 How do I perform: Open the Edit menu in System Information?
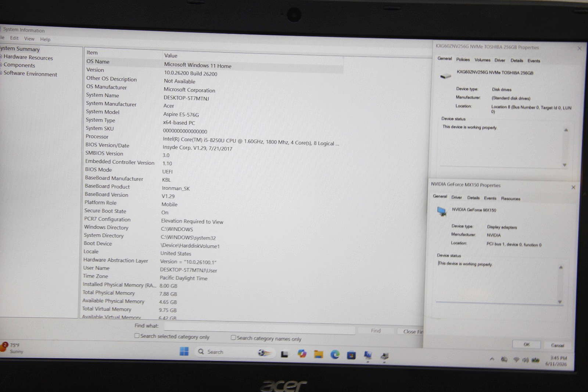[14, 38]
